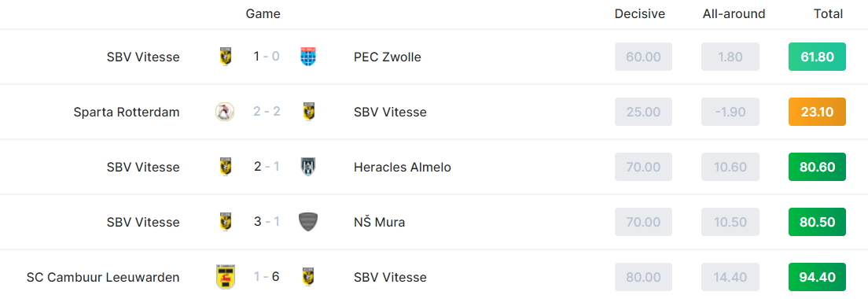Click the 80.60 total score badge

coord(817,167)
